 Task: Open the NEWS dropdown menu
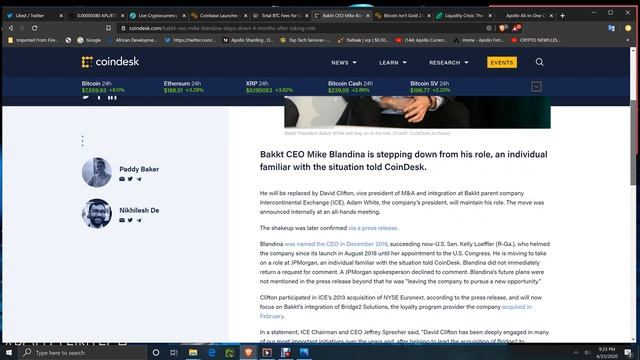tap(344, 62)
